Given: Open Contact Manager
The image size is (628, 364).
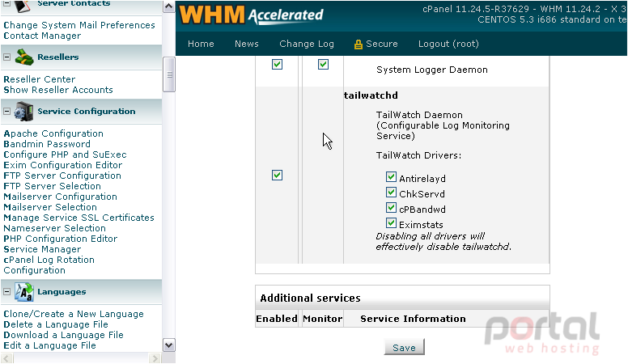Looking at the screenshot, I should (42, 36).
